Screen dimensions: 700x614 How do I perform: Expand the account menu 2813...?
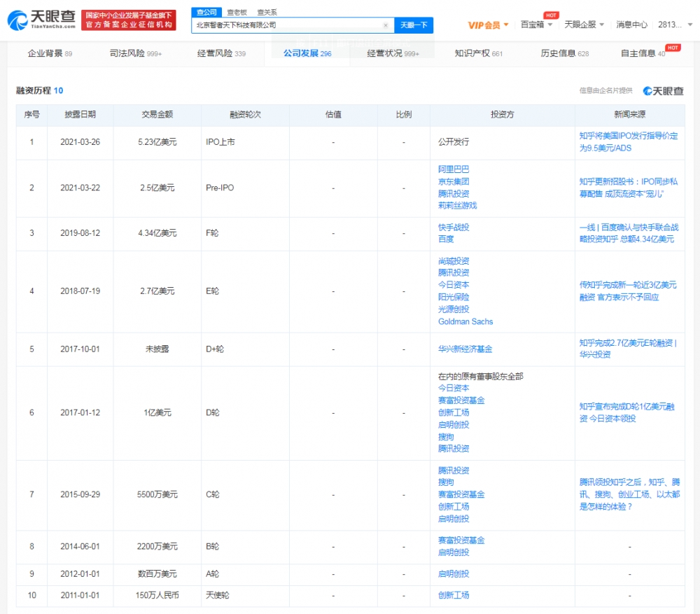[x=675, y=25]
